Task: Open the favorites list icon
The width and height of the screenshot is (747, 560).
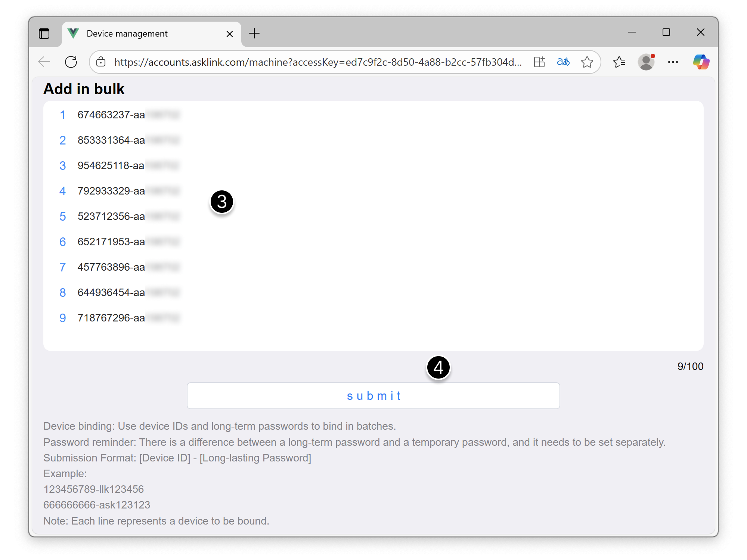Action: point(619,62)
